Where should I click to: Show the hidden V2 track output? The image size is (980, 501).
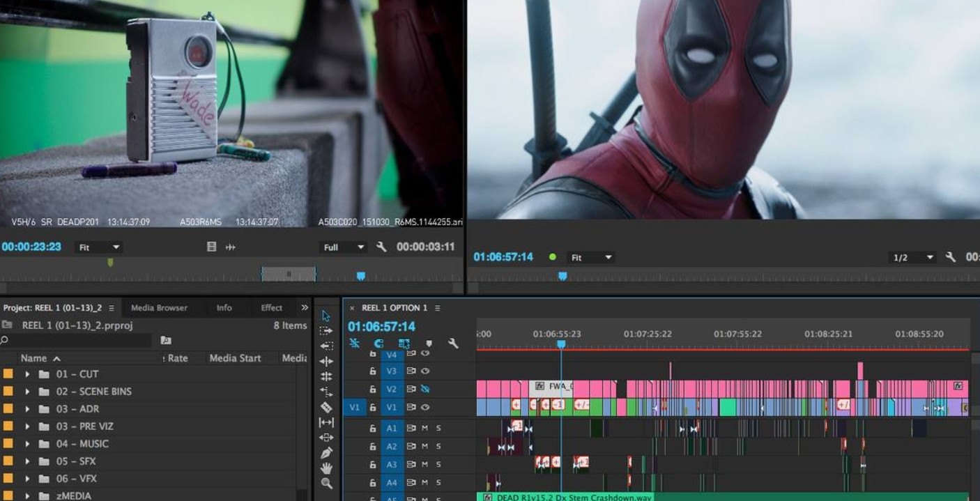tap(425, 390)
